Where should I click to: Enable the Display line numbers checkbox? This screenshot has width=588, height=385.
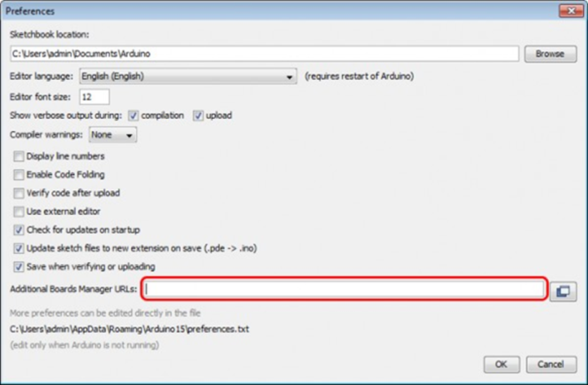point(19,157)
